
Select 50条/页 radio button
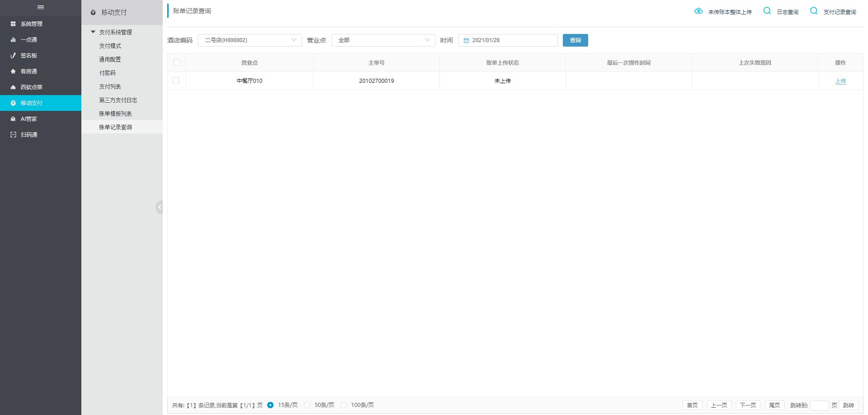307,405
